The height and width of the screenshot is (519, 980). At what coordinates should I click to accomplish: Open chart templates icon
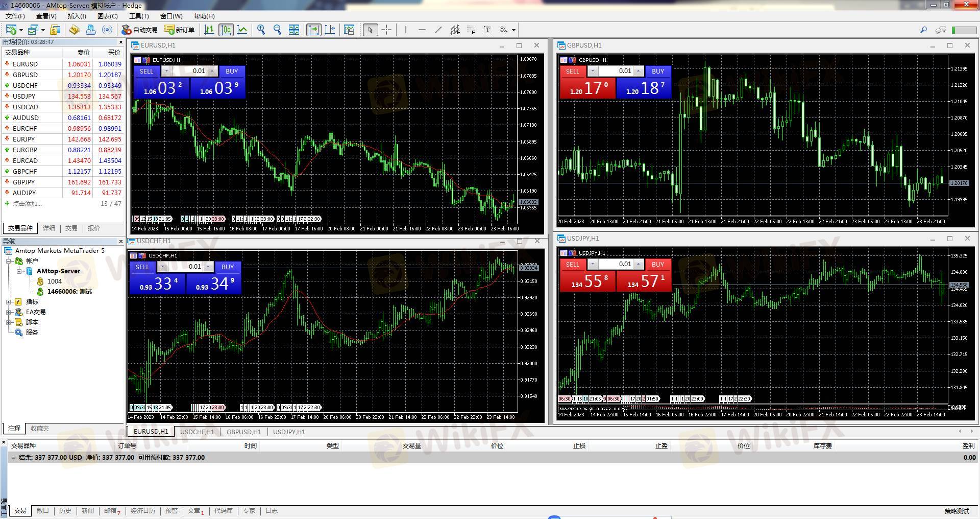click(349, 30)
